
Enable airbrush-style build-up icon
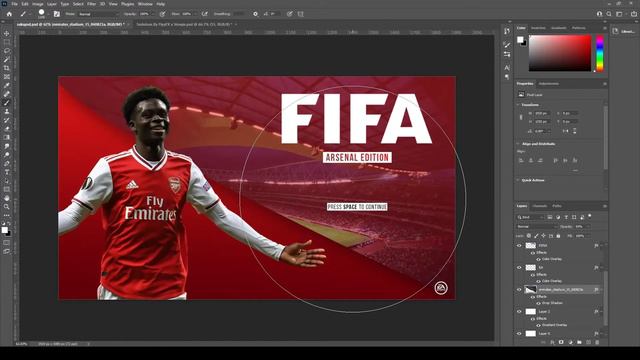pos(204,14)
